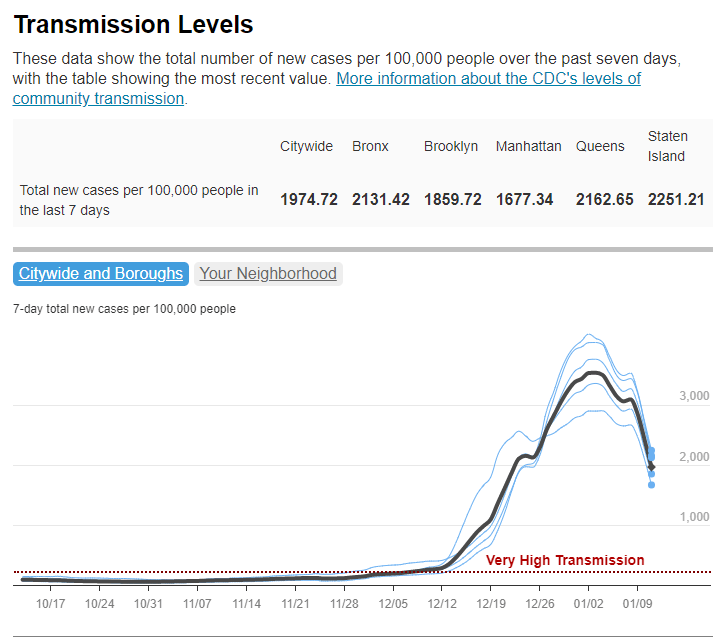Click the 10/17 date on the x-axis
720x642 pixels.
point(50,604)
